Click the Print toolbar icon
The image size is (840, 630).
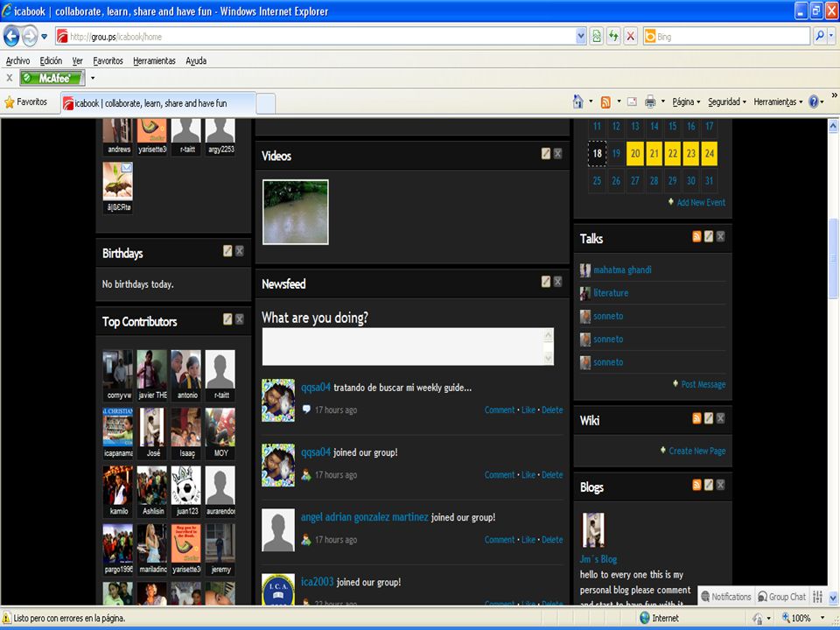[650, 101]
